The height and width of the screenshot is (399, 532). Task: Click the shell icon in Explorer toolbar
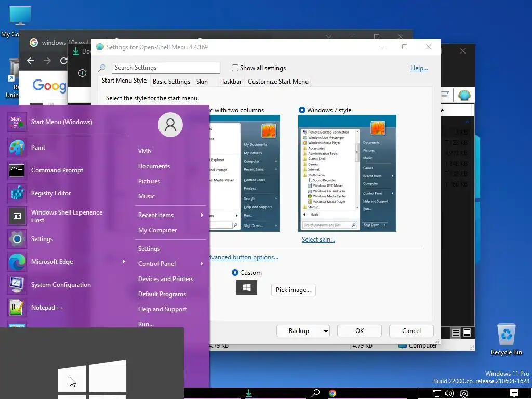tap(464, 96)
